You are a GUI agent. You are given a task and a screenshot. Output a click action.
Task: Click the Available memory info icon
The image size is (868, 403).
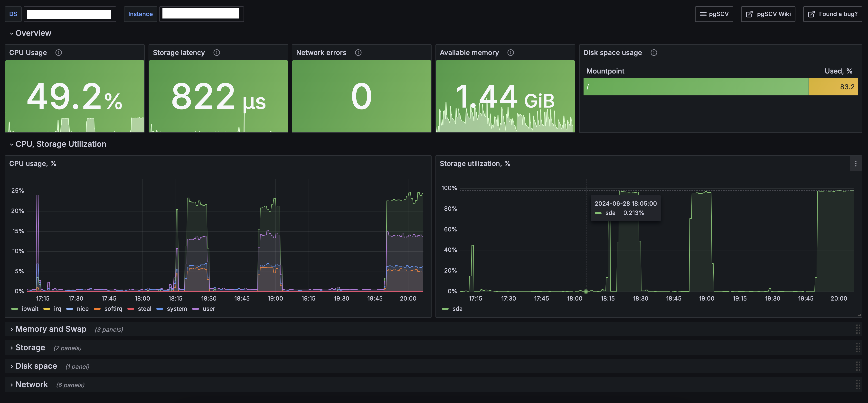pyautogui.click(x=510, y=53)
